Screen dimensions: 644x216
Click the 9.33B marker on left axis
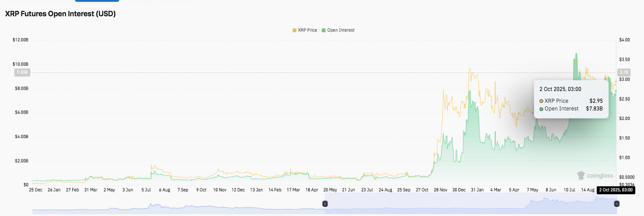22,72
